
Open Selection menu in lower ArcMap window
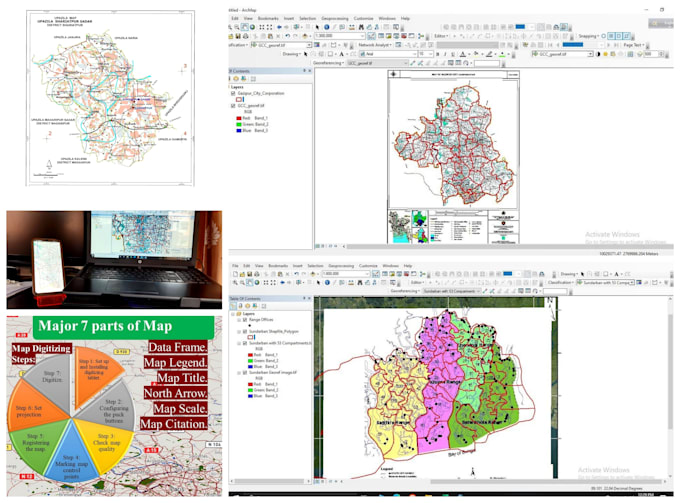coord(315,266)
